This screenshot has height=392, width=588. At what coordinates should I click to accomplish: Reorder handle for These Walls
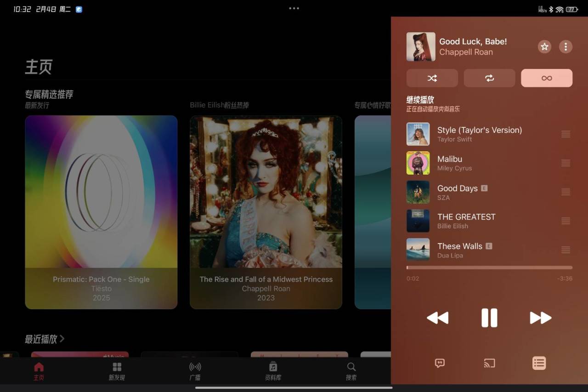coord(566,250)
